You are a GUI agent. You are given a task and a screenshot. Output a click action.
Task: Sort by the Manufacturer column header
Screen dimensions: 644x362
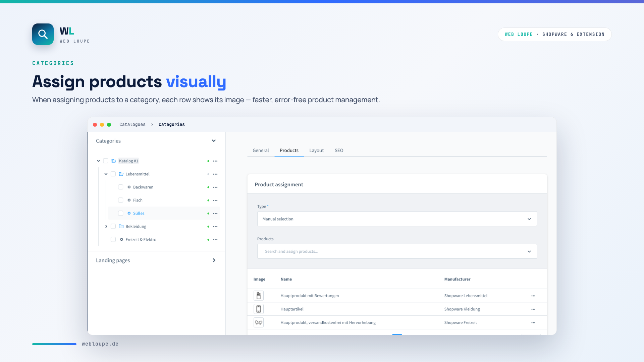[x=457, y=279]
